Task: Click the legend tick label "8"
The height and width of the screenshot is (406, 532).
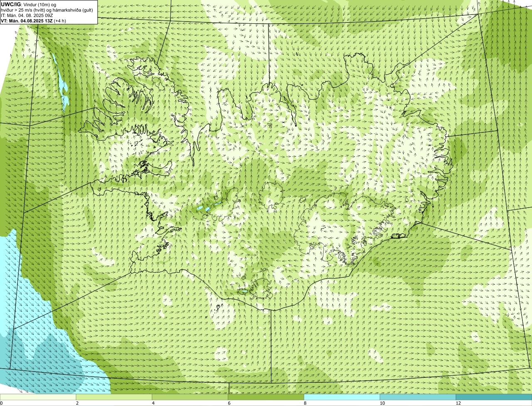Action: (305, 403)
